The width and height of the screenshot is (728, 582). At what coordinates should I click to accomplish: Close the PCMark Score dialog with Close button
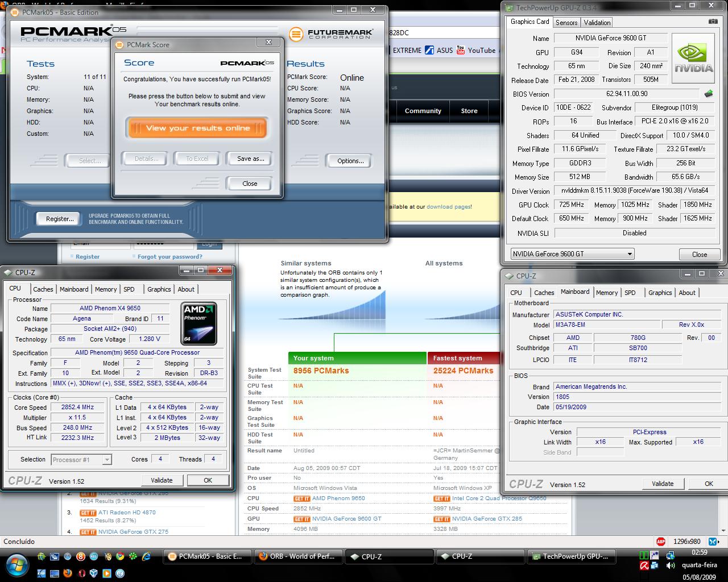(250, 184)
